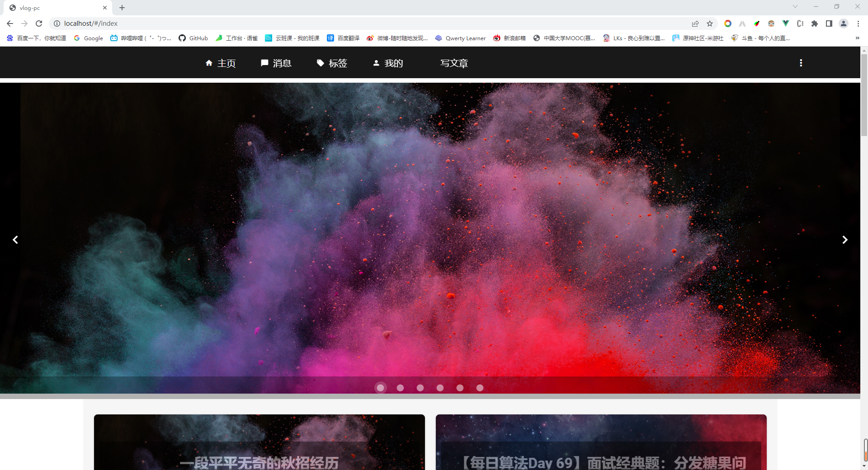The height and width of the screenshot is (470, 868).
Task: Open the 哔哩哔哩 bookmark
Action: [141, 38]
